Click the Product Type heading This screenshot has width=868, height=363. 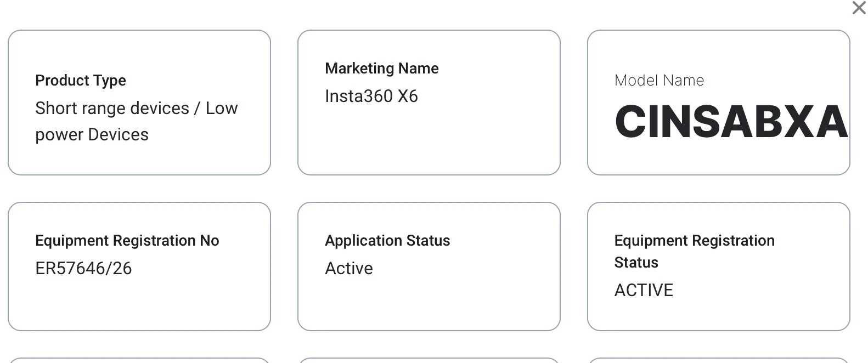coord(81,81)
